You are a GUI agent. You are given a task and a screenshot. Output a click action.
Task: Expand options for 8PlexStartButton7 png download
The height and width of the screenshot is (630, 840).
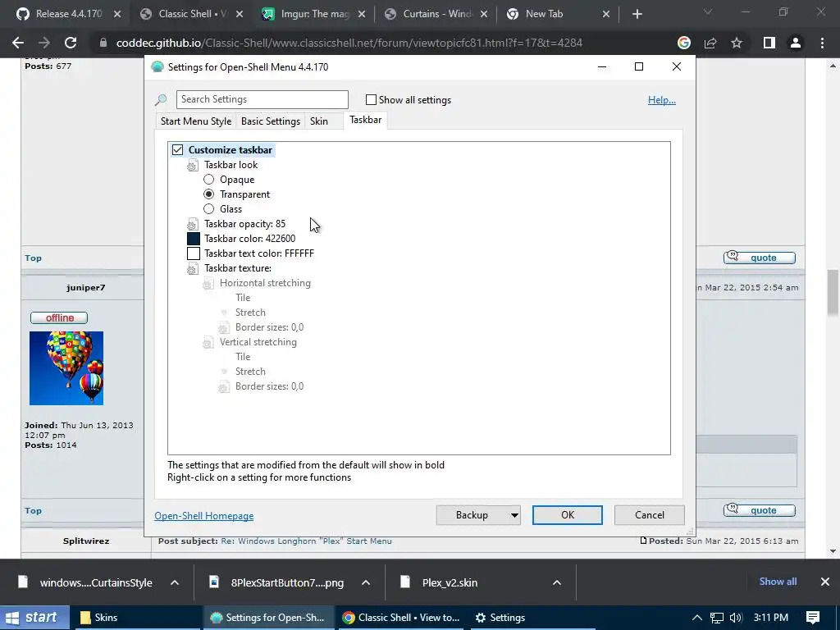tap(366, 583)
